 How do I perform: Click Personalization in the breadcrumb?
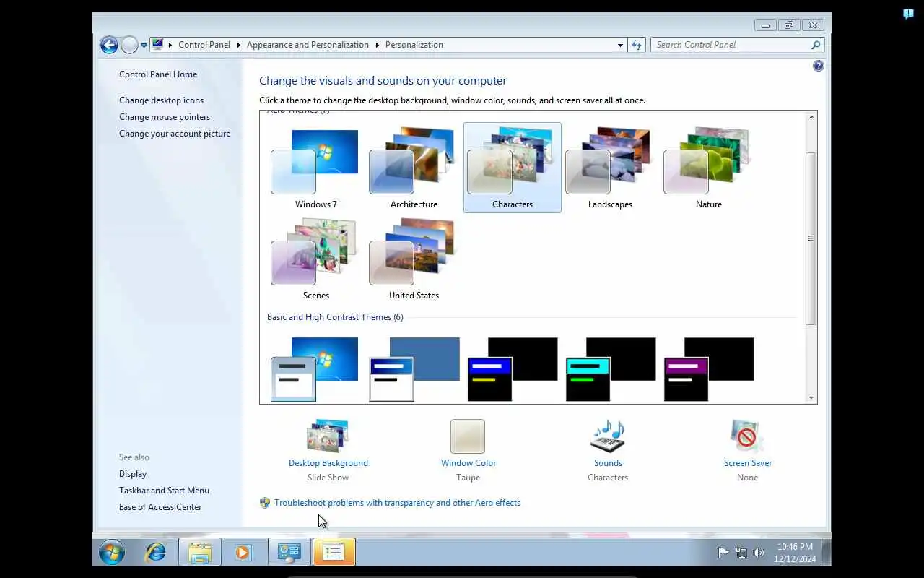click(x=414, y=45)
